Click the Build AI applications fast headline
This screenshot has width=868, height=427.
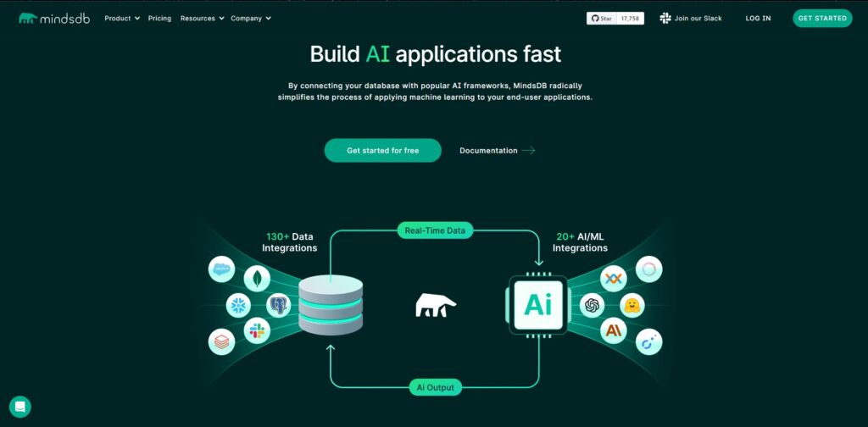(436, 54)
